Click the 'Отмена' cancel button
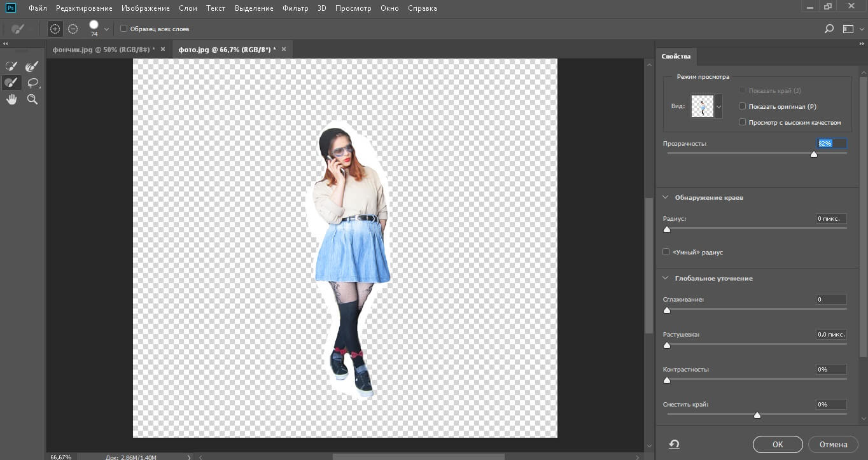 tap(832, 444)
